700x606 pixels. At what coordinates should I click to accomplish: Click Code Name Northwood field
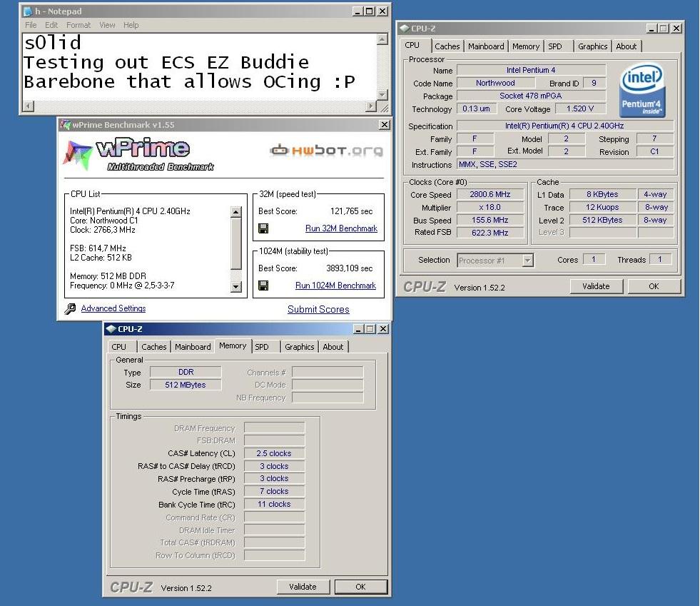tap(495, 83)
